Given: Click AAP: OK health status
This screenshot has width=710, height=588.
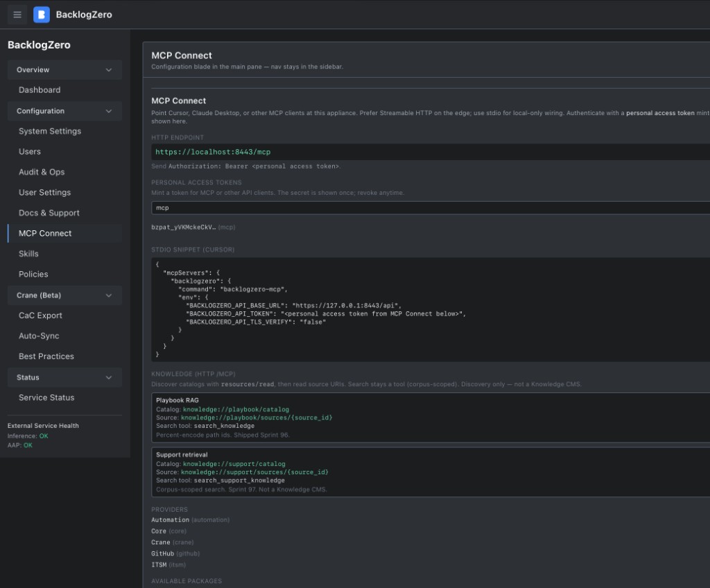Looking at the screenshot, I should (20, 445).
